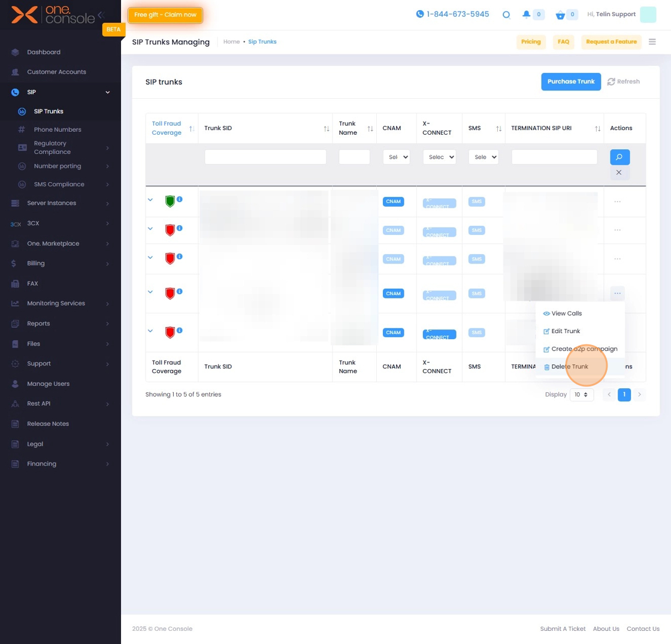
Task: Toggle the SMS badge in the fifth row
Action: click(x=477, y=332)
